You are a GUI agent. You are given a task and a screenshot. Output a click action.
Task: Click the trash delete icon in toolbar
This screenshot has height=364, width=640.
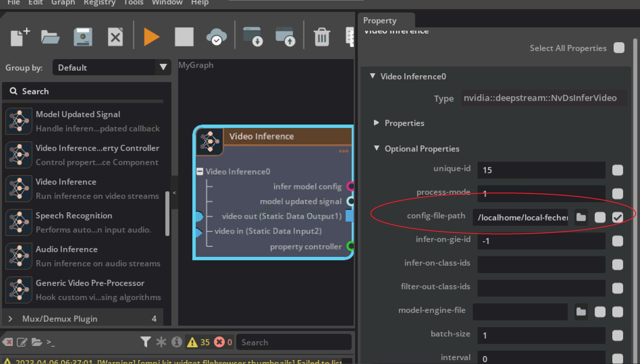pyautogui.click(x=322, y=37)
